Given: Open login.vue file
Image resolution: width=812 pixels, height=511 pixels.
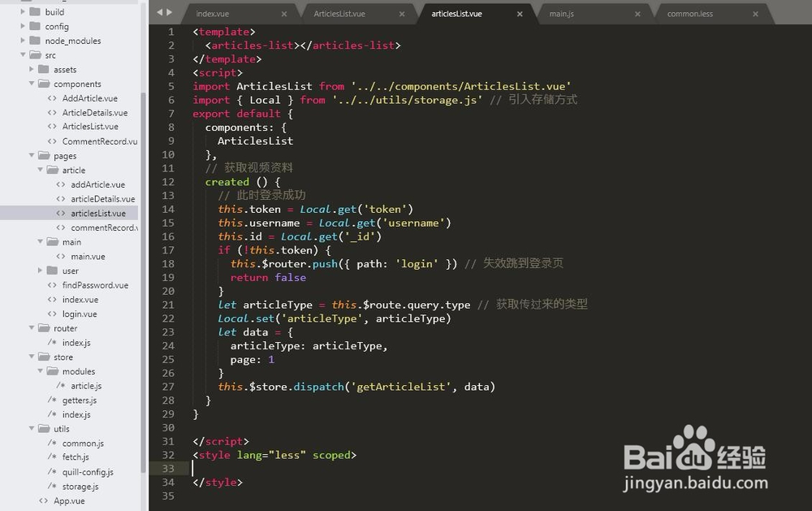Looking at the screenshot, I should [80, 314].
